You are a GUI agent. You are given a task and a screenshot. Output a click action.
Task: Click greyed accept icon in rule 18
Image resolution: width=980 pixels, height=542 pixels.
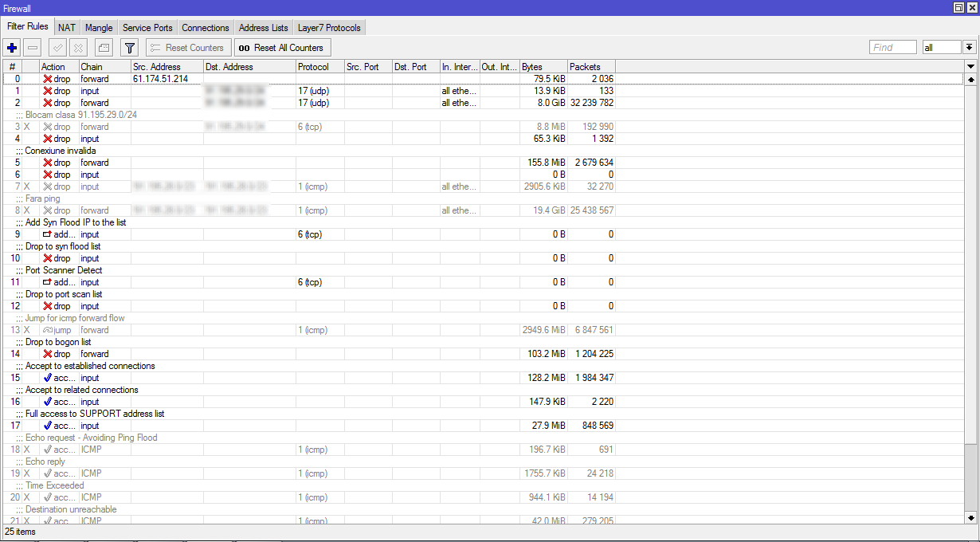click(x=47, y=450)
